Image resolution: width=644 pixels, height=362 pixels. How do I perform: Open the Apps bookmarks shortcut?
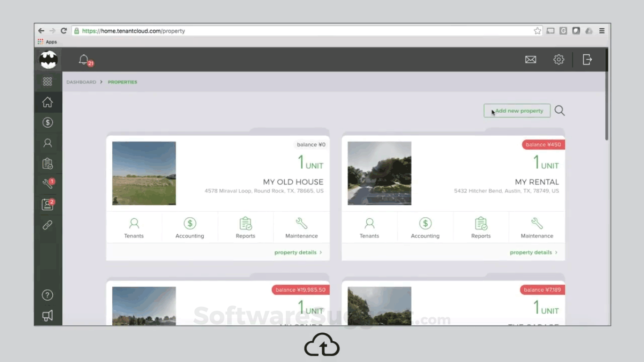[47, 42]
